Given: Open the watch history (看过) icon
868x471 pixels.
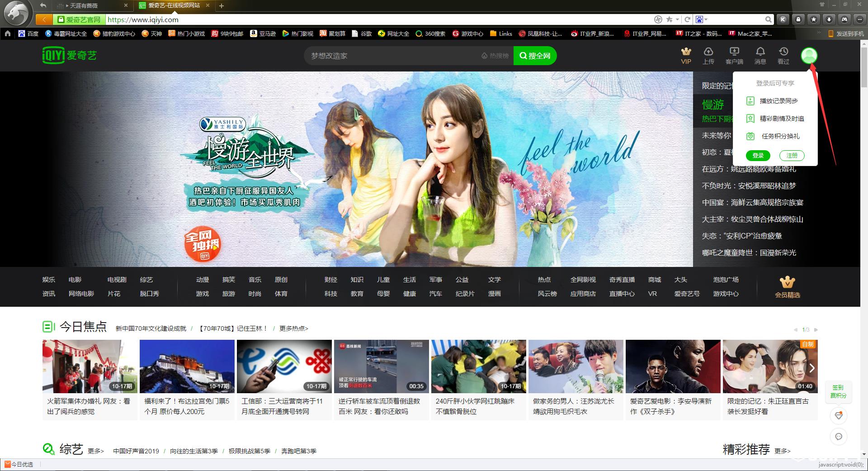Looking at the screenshot, I should [x=783, y=52].
